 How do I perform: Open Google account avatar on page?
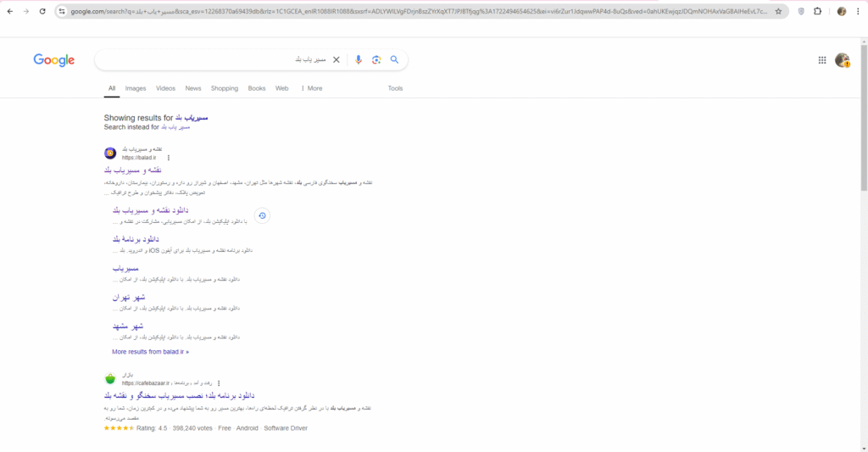coord(842,60)
